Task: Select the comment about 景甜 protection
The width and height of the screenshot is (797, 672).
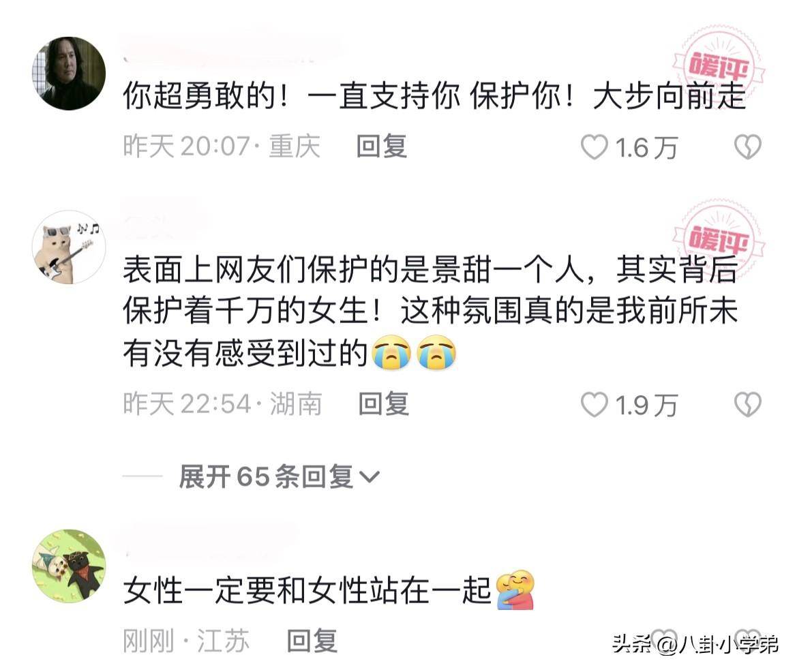Action: (x=430, y=311)
